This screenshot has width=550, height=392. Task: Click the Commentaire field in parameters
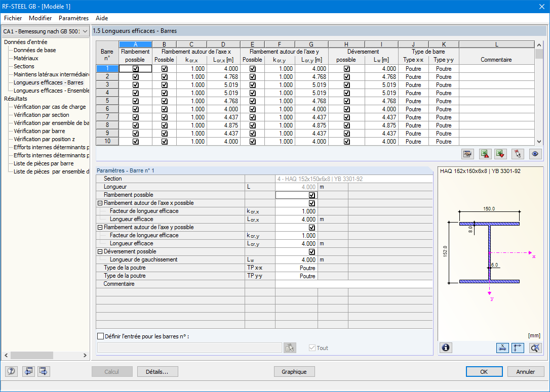[353, 284]
